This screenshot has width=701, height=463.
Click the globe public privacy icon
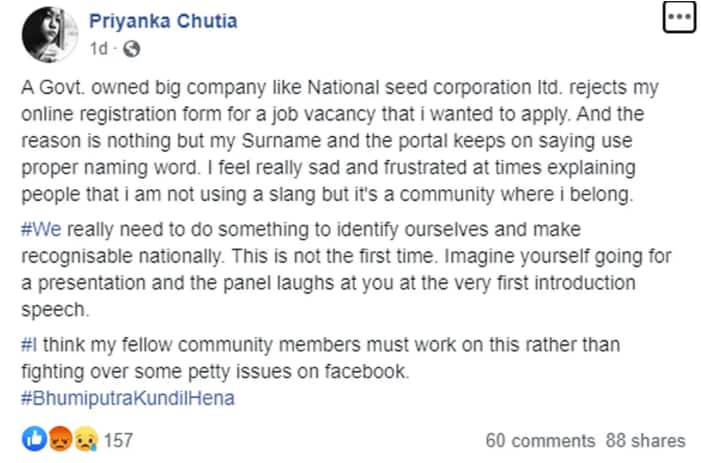pos(131,48)
